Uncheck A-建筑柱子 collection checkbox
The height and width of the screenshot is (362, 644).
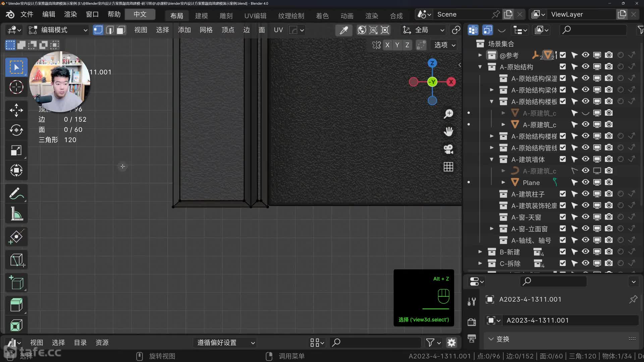(562, 194)
